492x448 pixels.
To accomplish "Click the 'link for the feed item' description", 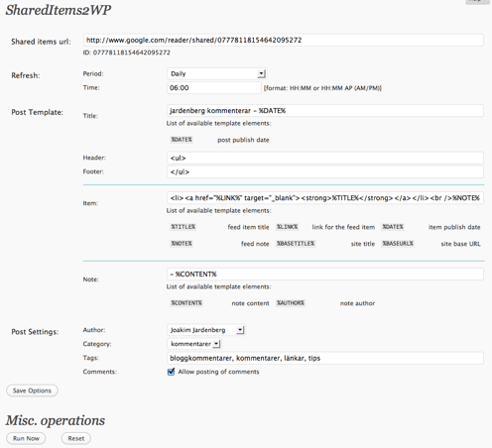I will [x=343, y=227].
